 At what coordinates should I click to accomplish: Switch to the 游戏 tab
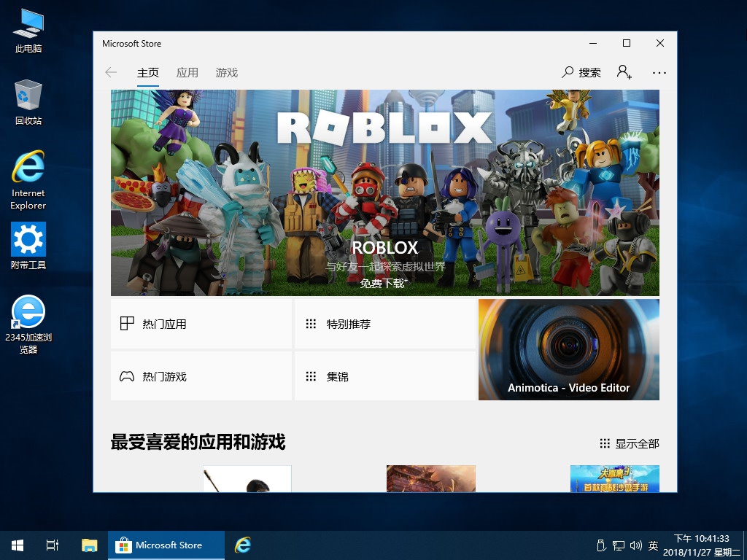pyautogui.click(x=227, y=73)
